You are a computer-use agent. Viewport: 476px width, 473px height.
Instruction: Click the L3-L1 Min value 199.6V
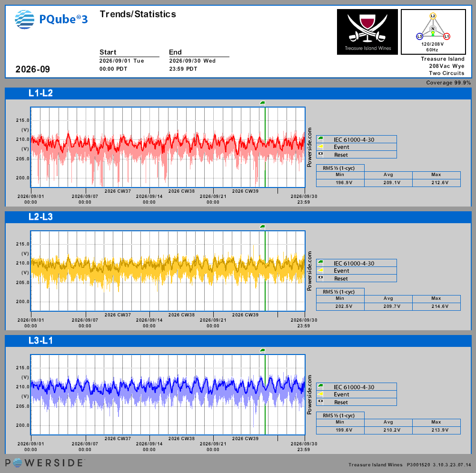[x=344, y=430]
